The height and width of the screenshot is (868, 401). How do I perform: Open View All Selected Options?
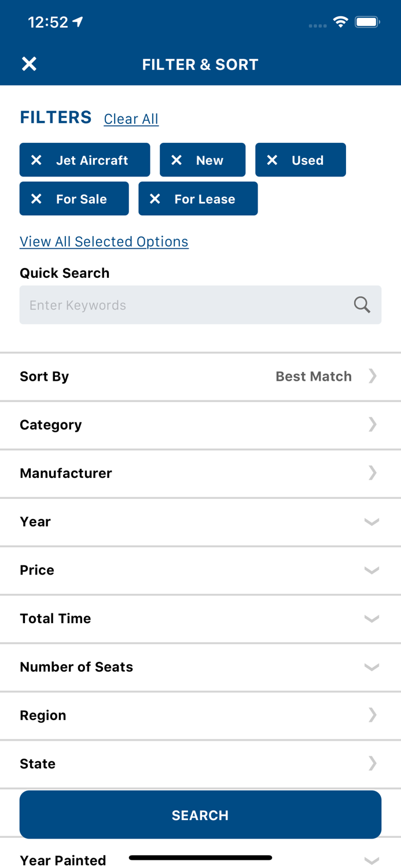(x=104, y=241)
